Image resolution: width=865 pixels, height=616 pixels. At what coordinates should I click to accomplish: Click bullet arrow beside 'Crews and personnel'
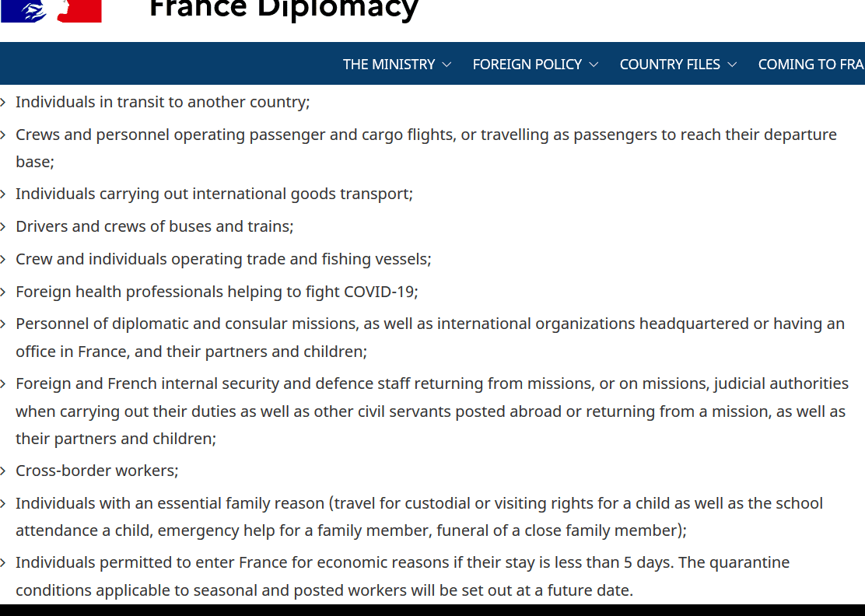coord(3,135)
